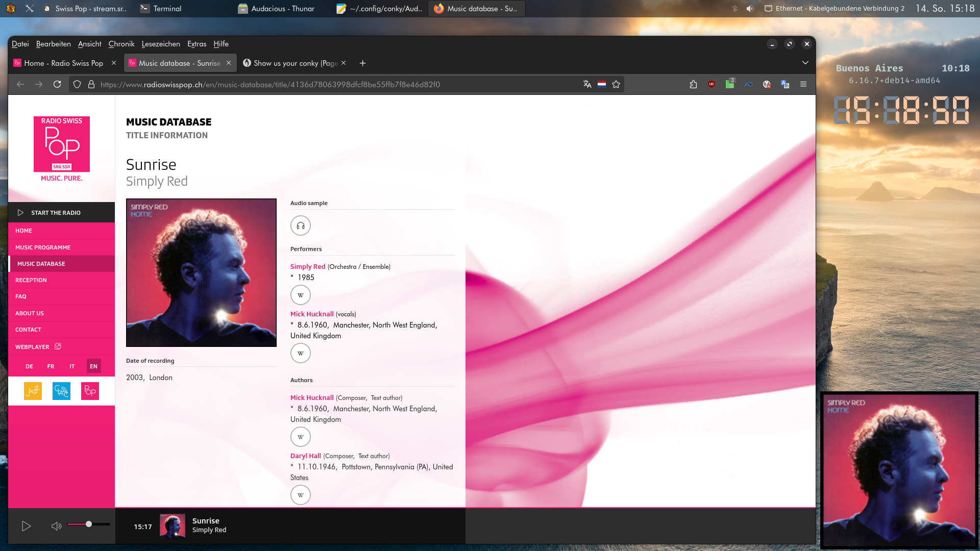
Task: Mute the web player speaker icon
Action: pyautogui.click(x=56, y=526)
